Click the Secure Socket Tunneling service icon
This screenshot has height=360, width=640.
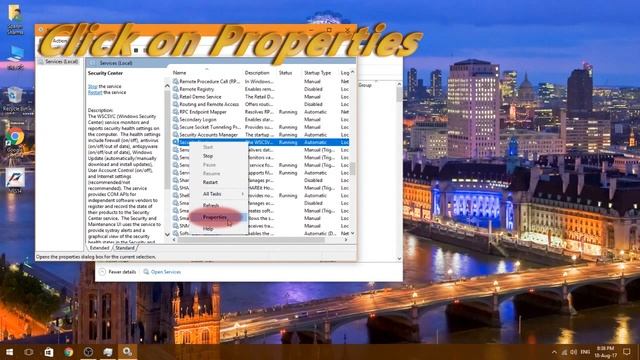tap(176, 127)
